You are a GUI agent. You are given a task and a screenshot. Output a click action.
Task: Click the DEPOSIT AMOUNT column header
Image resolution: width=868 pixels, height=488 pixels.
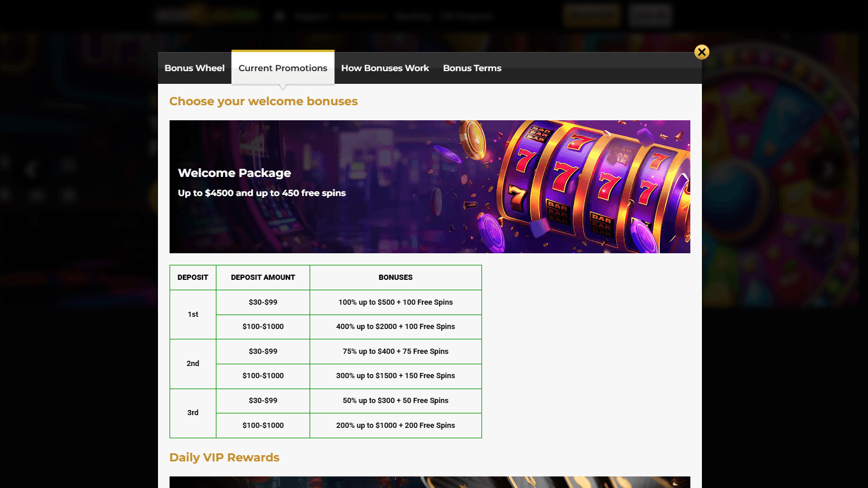click(x=263, y=278)
